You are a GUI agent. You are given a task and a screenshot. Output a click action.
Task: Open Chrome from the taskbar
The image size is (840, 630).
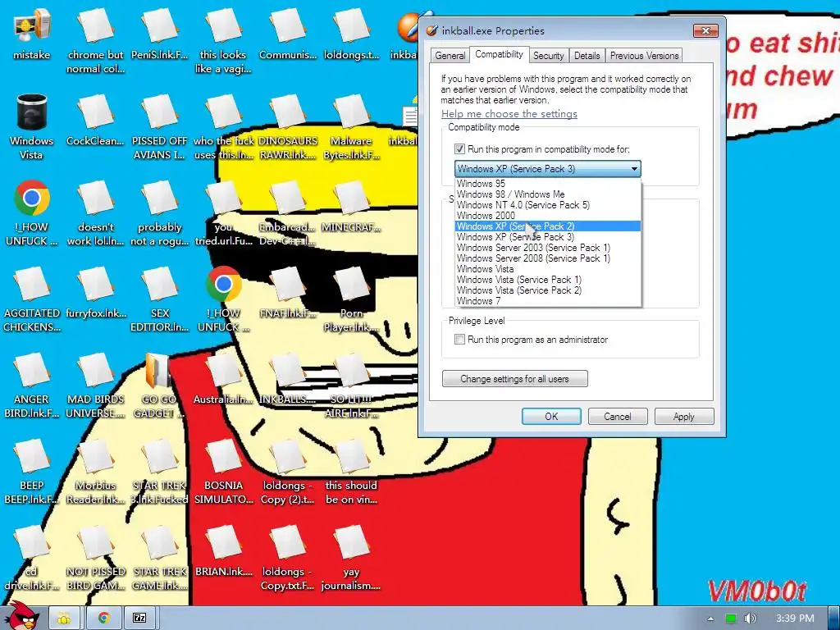pos(103,619)
